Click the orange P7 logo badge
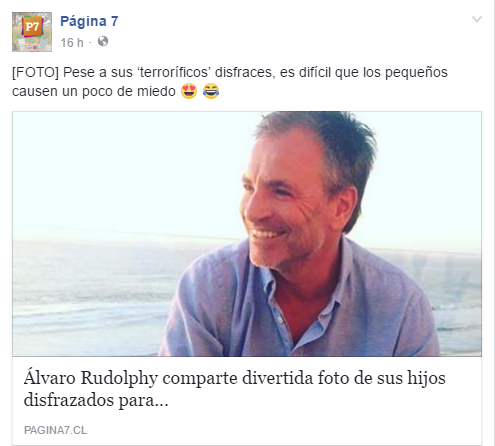The height and width of the screenshot is (446, 495). pyautogui.click(x=32, y=26)
